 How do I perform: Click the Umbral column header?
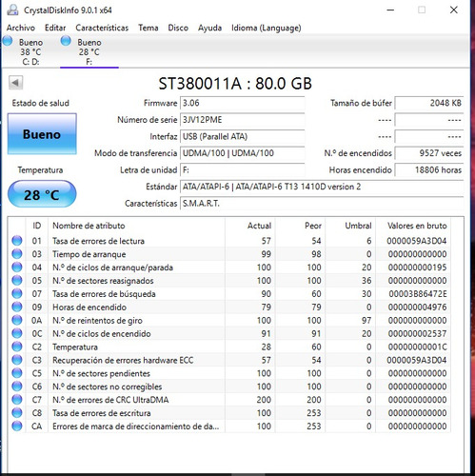point(350,226)
